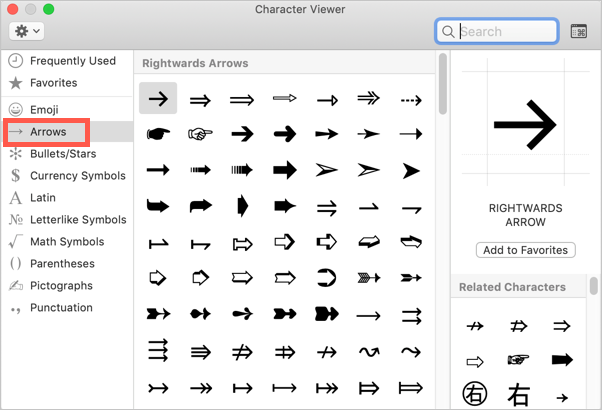Open the gear settings dropdown menu
The width and height of the screenshot is (602, 410).
tap(26, 31)
